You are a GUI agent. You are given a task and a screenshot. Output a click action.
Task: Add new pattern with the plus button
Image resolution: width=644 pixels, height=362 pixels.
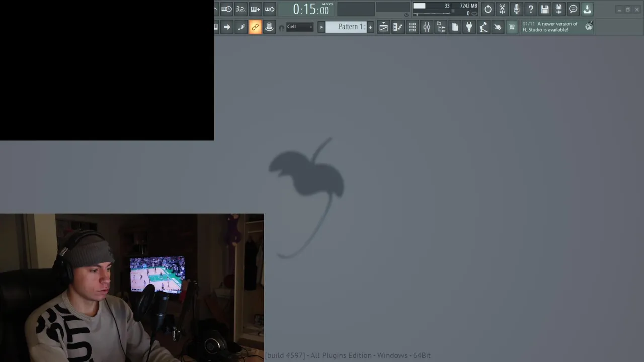pos(371,27)
